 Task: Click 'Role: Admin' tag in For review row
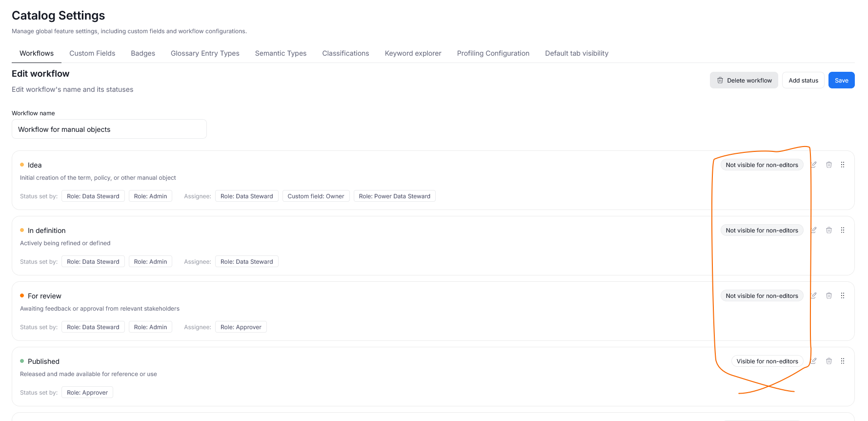tap(150, 327)
